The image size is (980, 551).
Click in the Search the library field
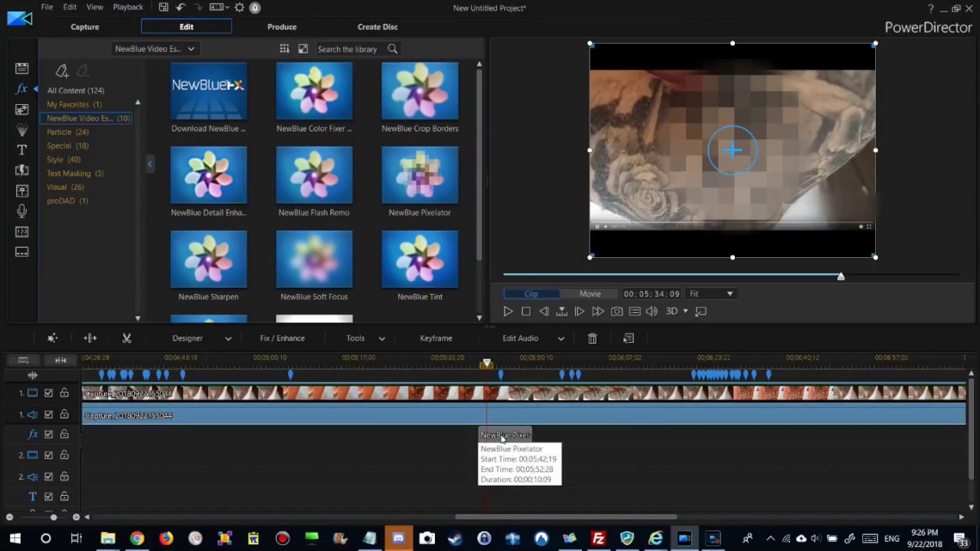point(349,49)
